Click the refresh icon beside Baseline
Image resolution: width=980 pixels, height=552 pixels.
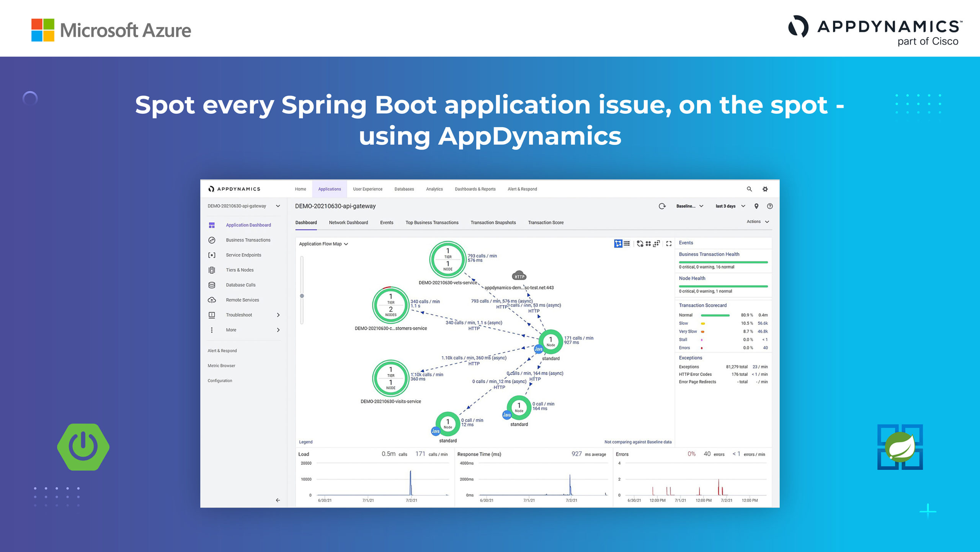pyautogui.click(x=662, y=206)
